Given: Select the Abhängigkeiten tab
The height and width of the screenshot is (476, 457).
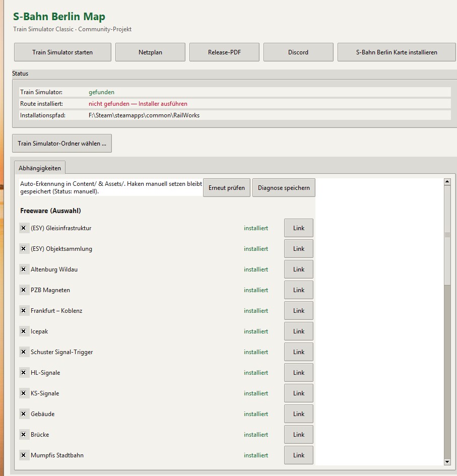Looking at the screenshot, I should click(40, 168).
